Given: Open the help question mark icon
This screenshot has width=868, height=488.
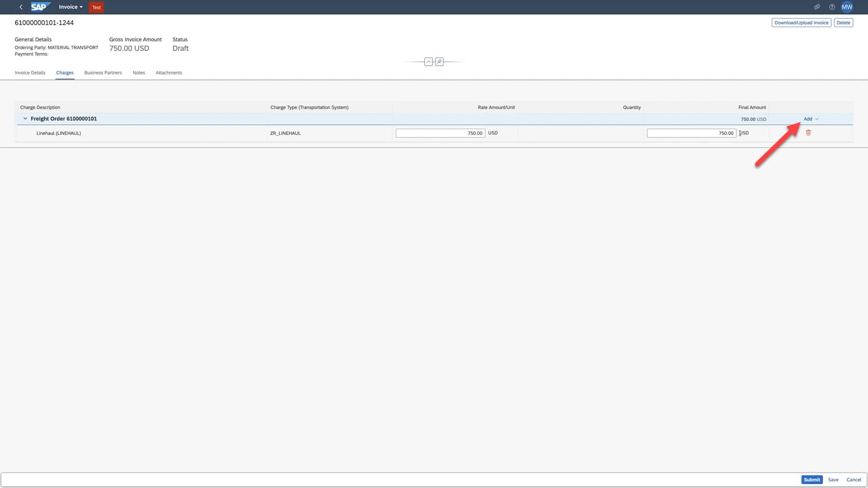Looking at the screenshot, I should click(x=832, y=7).
